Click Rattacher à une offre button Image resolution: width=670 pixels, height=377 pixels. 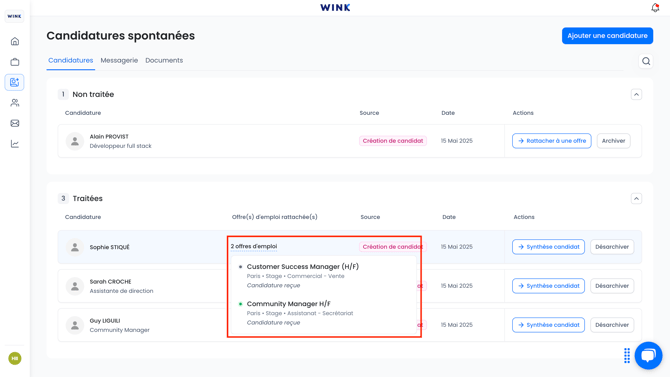[552, 141]
